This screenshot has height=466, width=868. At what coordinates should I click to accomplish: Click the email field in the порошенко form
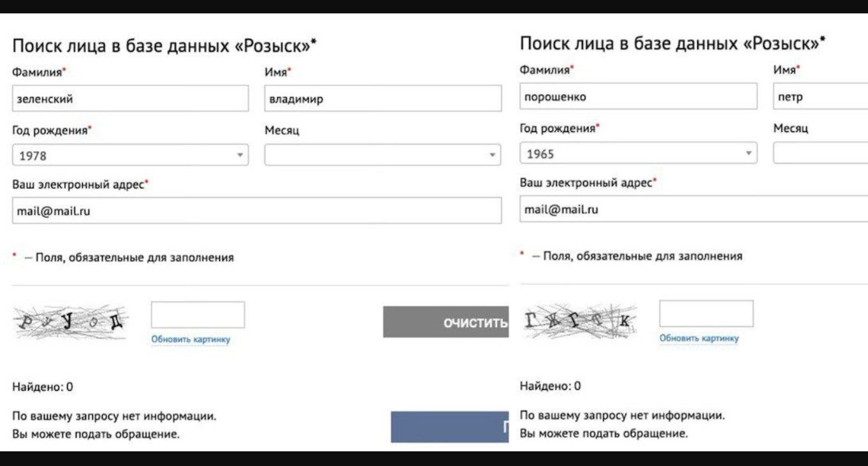tap(693, 209)
